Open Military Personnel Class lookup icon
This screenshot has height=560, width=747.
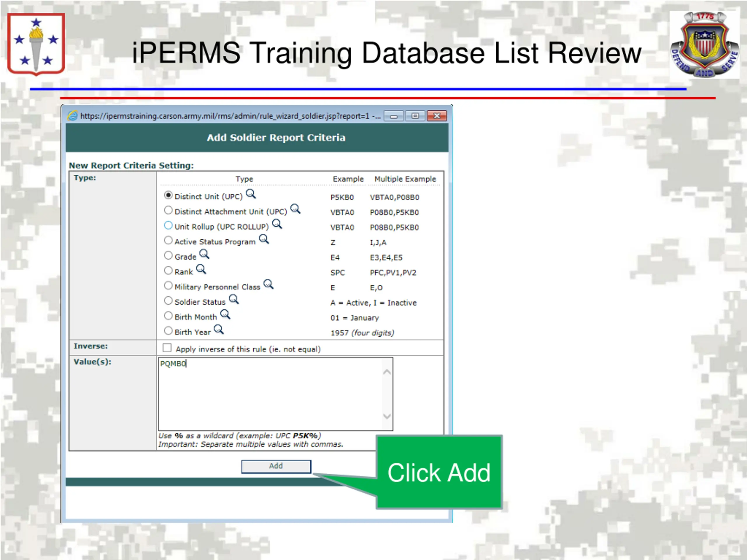(x=268, y=284)
